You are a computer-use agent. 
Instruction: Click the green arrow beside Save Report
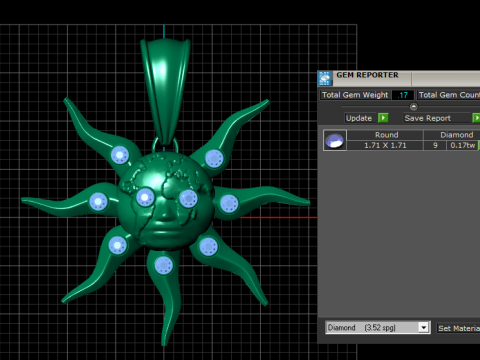point(477,118)
